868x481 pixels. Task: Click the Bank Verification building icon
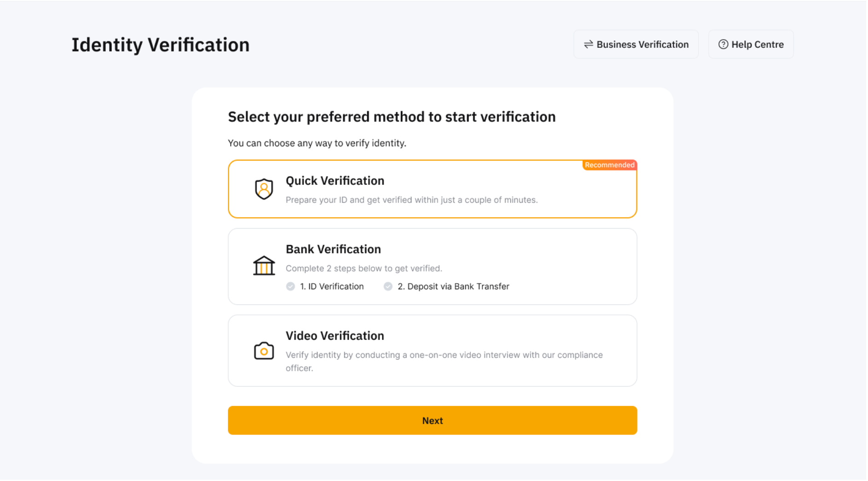pyautogui.click(x=264, y=266)
